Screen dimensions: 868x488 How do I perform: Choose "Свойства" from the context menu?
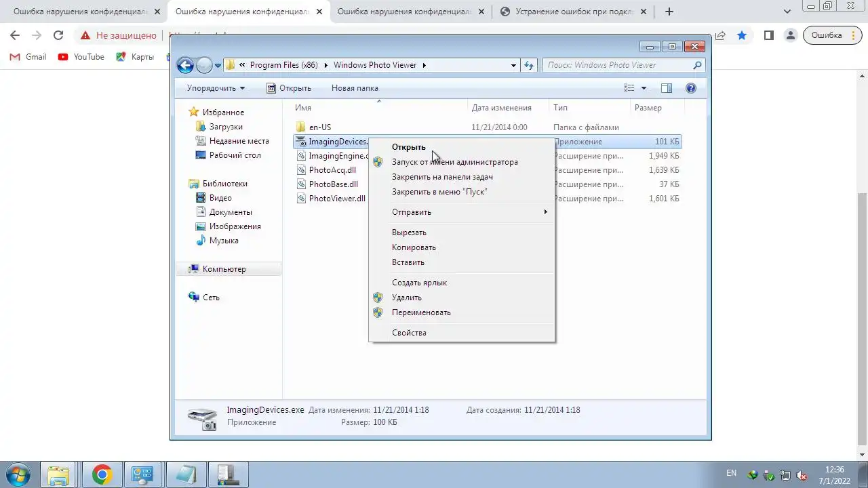462,333
